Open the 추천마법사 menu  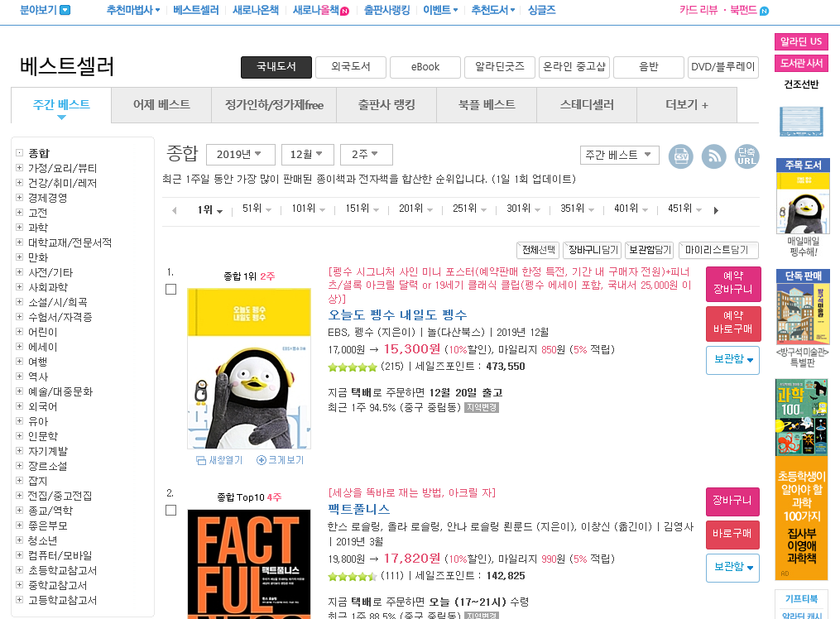(x=133, y=10)
